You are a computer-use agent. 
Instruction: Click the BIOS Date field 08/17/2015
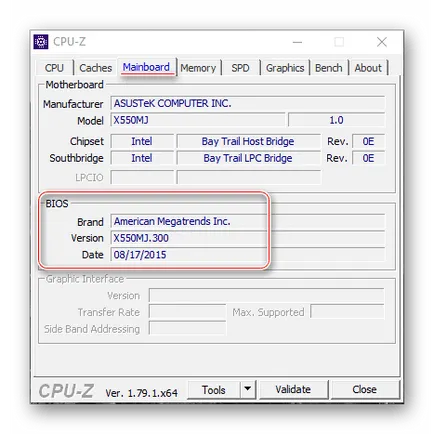pyautogui.click(x=248, y=255)
